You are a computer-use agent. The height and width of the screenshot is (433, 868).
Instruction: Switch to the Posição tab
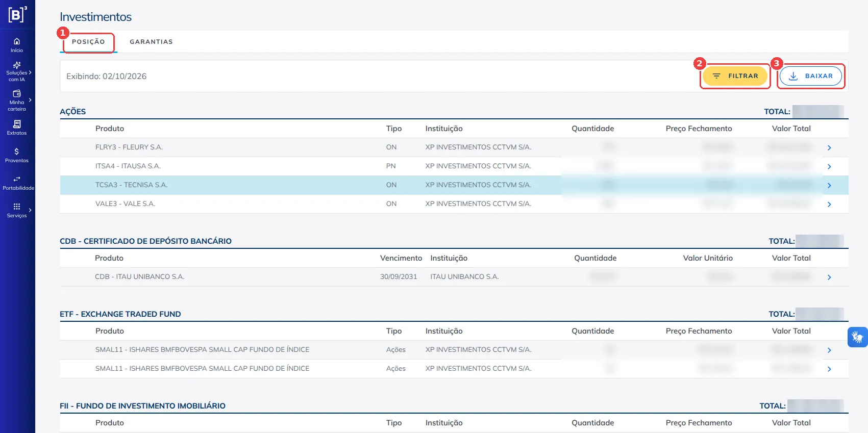tap(88, 42)
